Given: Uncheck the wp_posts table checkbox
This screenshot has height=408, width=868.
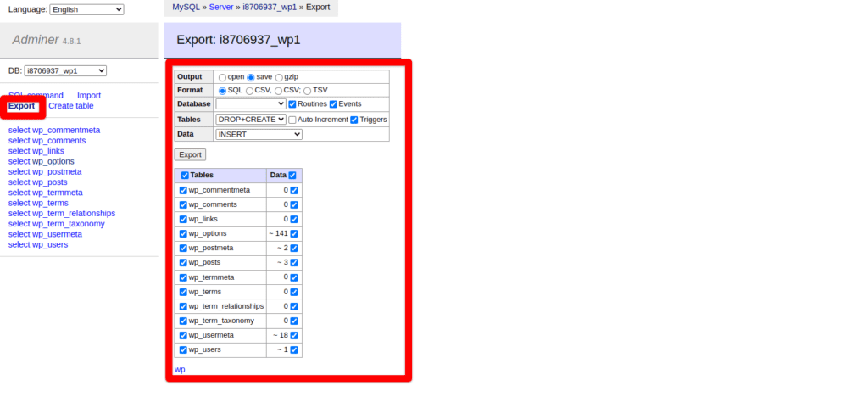Looking at the screenshot, I should click(x=183, y=262).
